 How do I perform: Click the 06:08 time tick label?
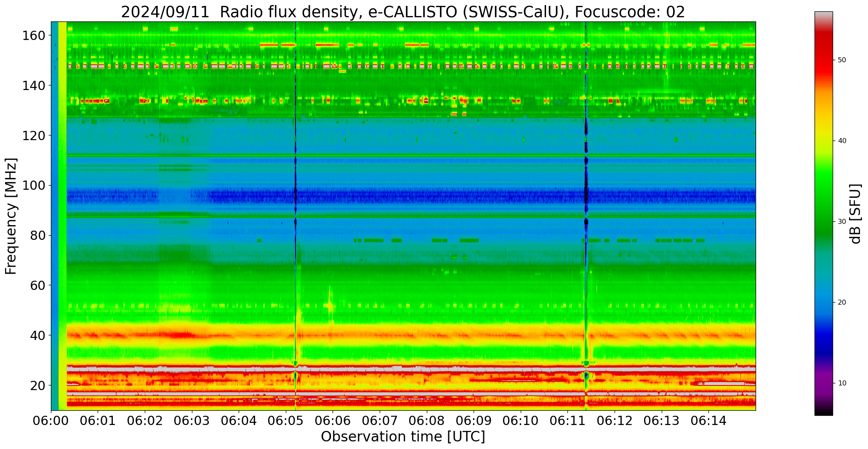pos(427,420)
